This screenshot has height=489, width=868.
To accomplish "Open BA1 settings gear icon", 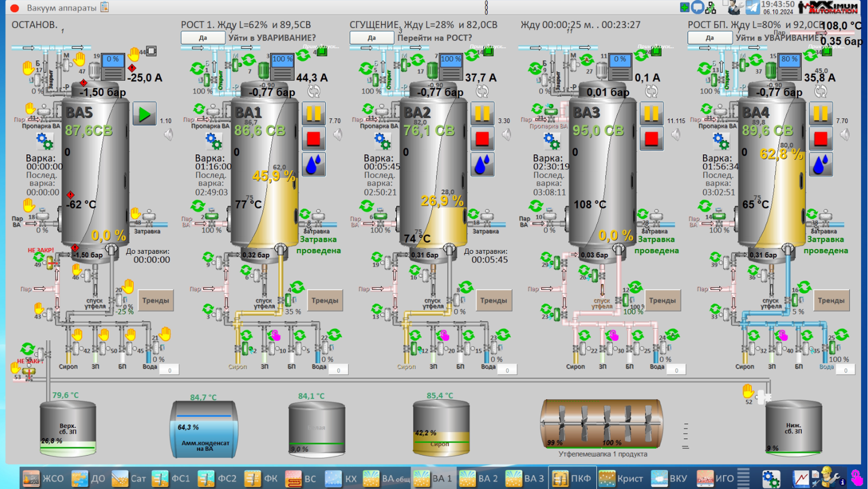I will pyautogui.click(x=213, y=141).
